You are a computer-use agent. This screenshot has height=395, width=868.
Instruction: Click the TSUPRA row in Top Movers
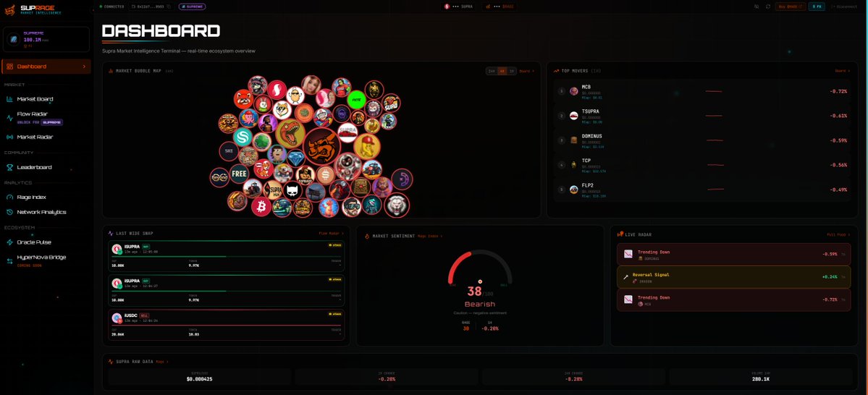point(701,116)
